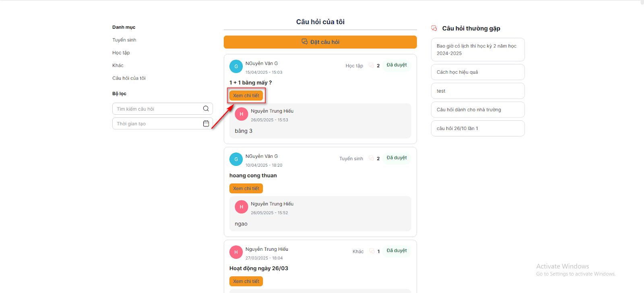Click 'Xem chi tiết' for 'Hoạt động ngày 26/03'
This screenshot has width=644, height=293.
[x=246, y=281]
